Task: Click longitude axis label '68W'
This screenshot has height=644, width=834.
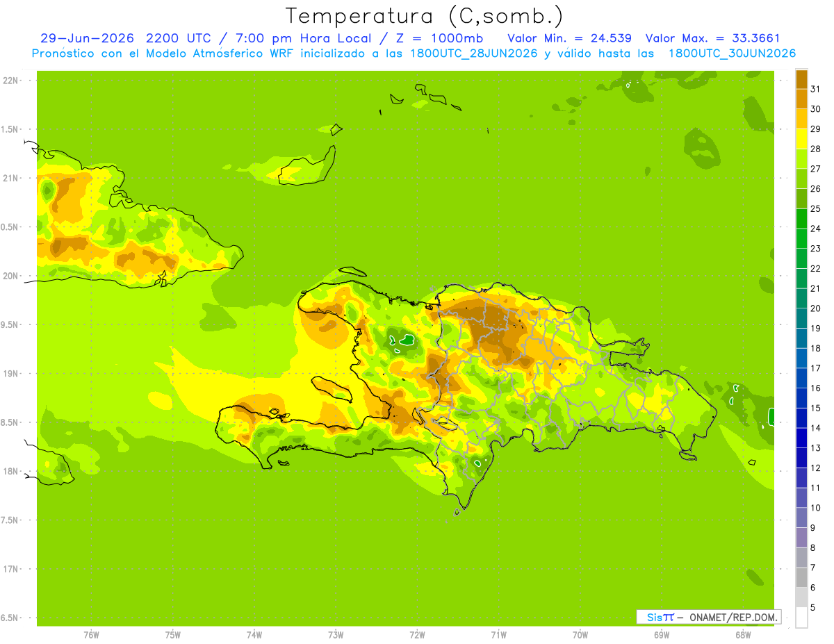Action: pyautogui.click(x=743, y=635)
